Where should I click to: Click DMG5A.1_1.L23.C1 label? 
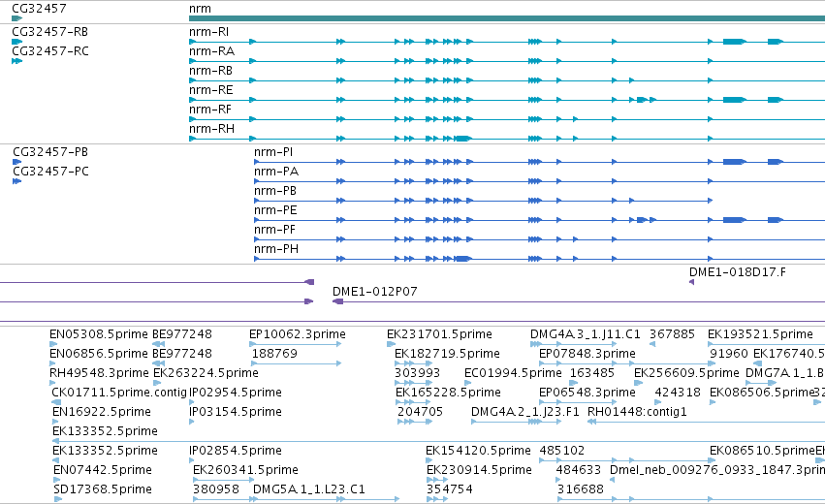309,490
